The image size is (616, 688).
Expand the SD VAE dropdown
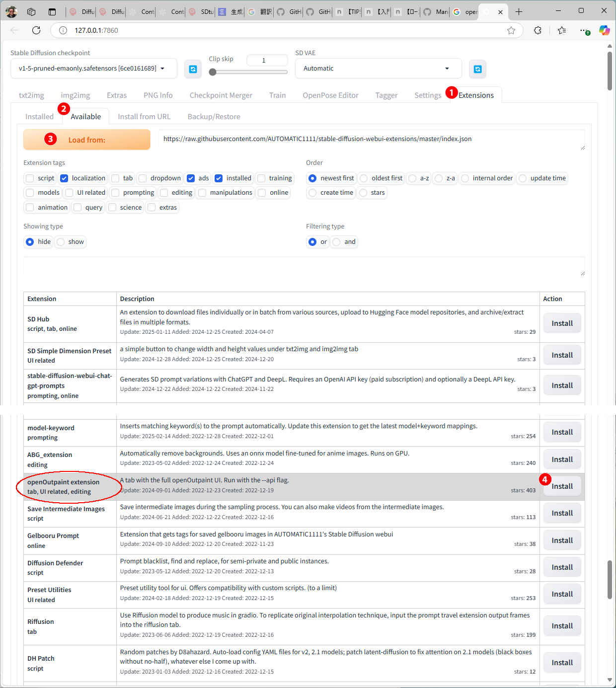pyautogui.click(x=378, y=69)
